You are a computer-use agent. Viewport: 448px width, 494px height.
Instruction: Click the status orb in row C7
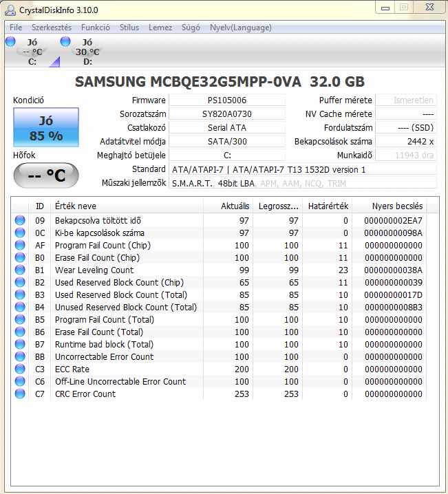coord(20,394)
